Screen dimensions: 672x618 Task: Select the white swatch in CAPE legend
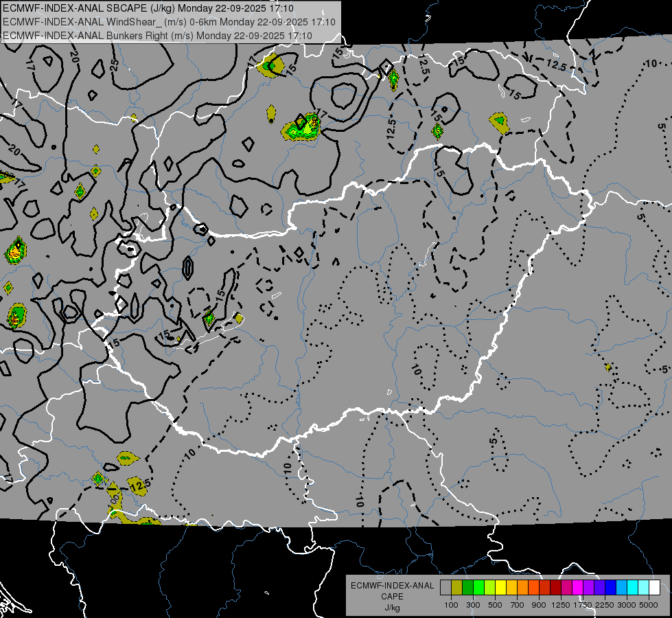click(654, 587)
